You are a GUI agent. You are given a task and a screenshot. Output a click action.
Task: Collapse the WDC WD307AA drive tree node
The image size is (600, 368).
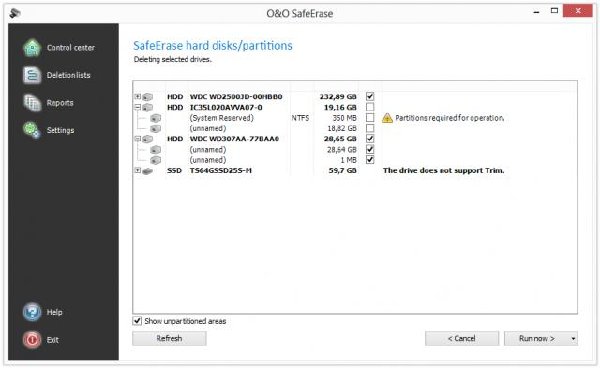coord(138,138)
